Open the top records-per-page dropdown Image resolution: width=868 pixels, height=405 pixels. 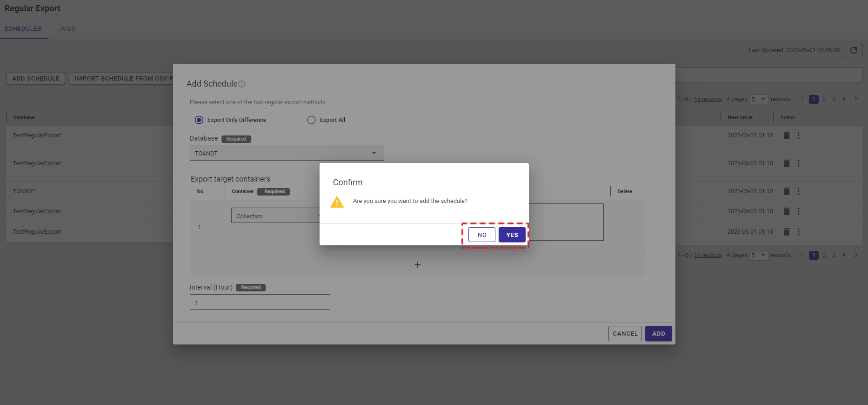[x=758, y=99]
